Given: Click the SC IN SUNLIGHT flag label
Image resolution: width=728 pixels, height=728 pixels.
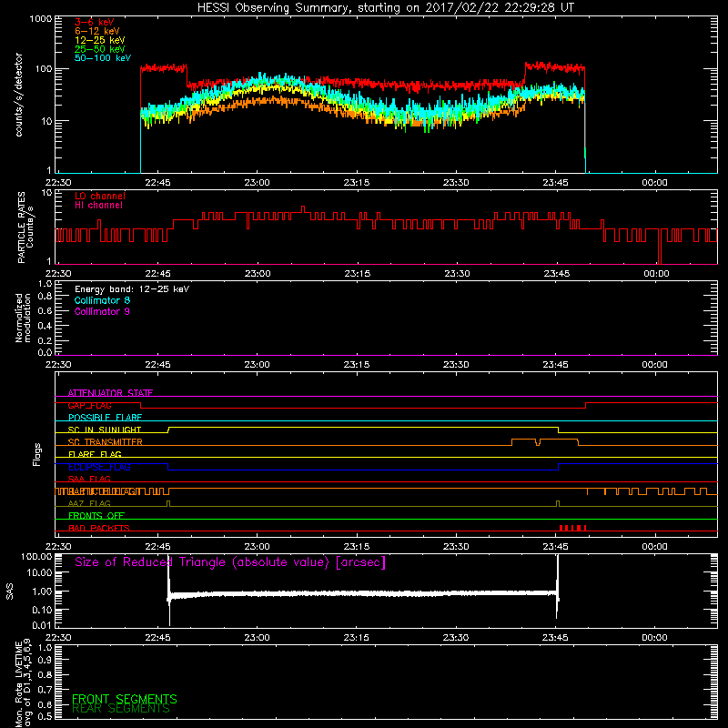Looking at the screenshot, I should coord(105,430).
